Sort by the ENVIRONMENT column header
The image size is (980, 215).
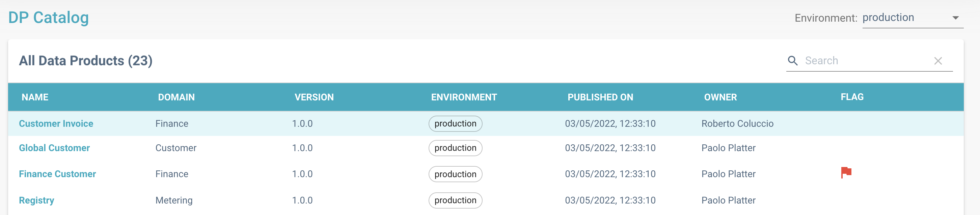[464, 97]
